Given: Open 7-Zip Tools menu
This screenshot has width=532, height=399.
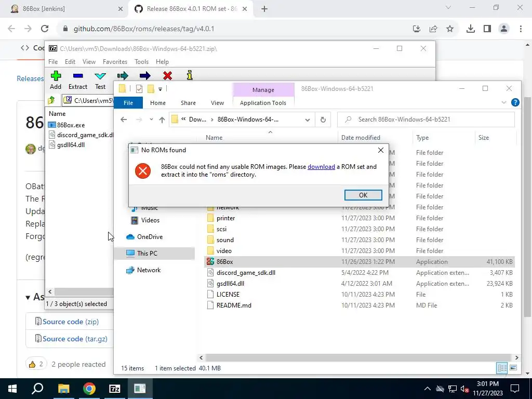Looking at the screenshot, I should point(141,62).
